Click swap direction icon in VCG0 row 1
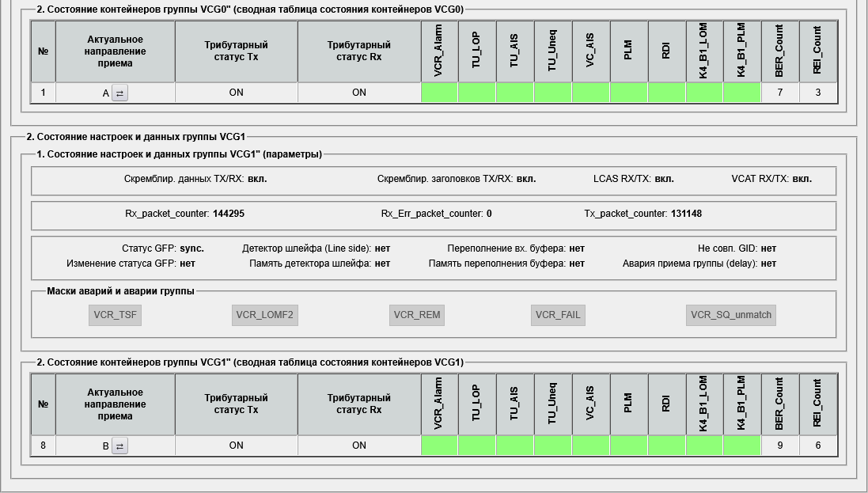This screenshot has height=493, width=868. pyautogui.click(x=119, y=93)
